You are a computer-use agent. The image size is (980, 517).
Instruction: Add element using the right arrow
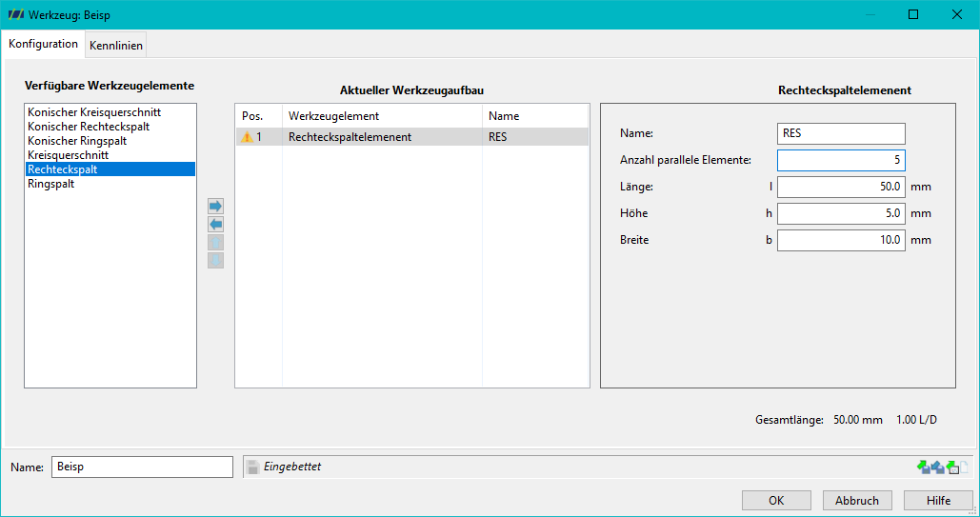(215, 207)
